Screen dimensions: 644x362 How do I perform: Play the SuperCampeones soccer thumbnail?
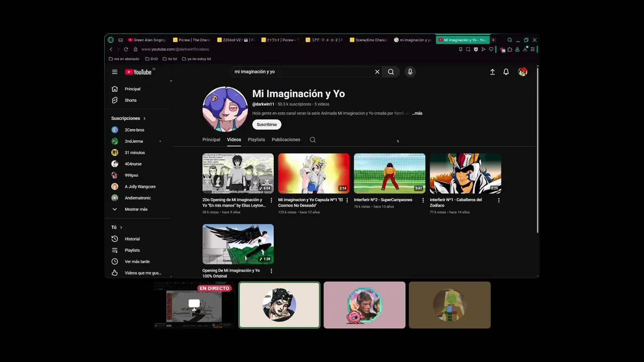(x=389, y=173)
